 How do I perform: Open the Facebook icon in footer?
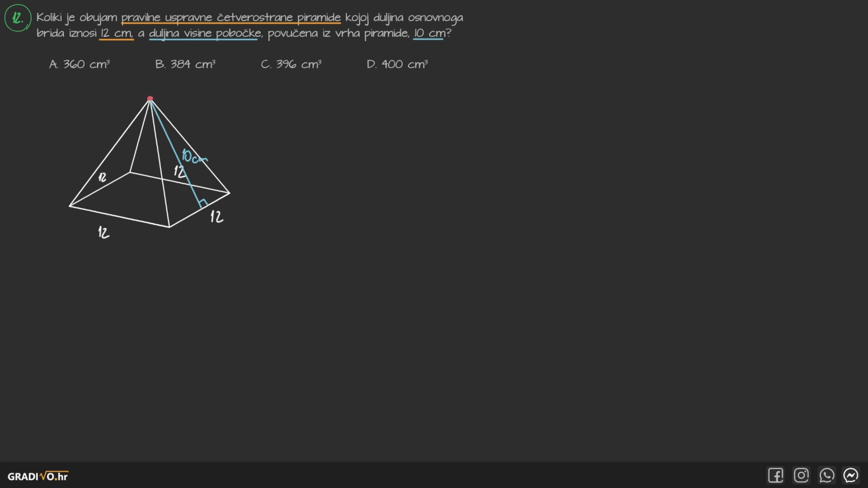[776, 475]
